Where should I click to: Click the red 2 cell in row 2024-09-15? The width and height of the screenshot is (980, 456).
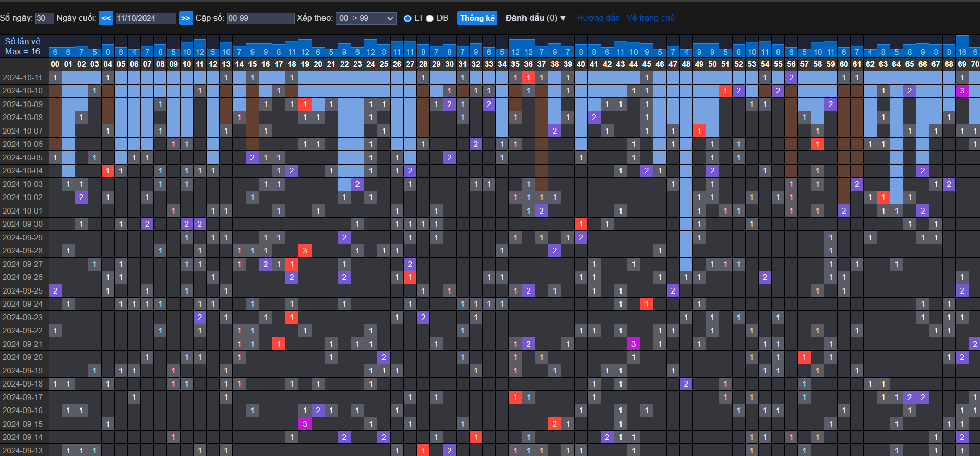pyautogui.click(x=555, y=424)
